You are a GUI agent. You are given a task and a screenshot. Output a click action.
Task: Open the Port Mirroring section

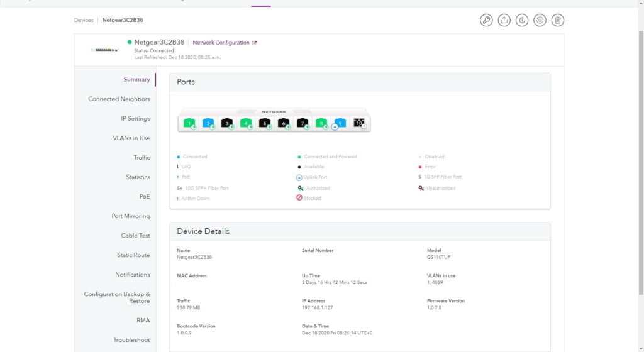point(131,216)
